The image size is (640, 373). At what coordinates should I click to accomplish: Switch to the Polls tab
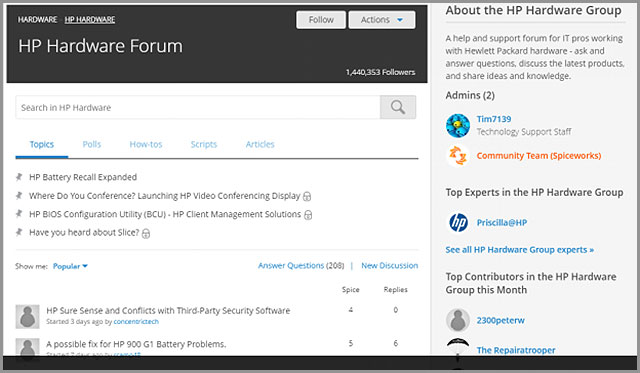92,144
